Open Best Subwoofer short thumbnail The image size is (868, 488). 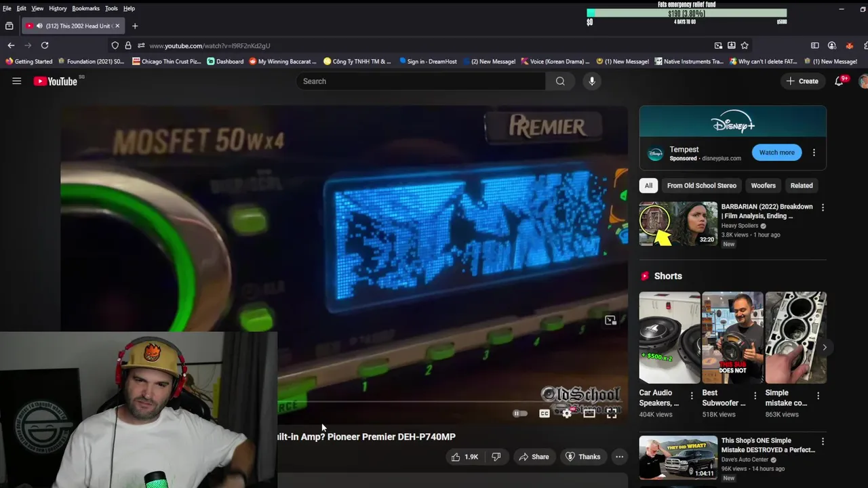pos(732,338)
